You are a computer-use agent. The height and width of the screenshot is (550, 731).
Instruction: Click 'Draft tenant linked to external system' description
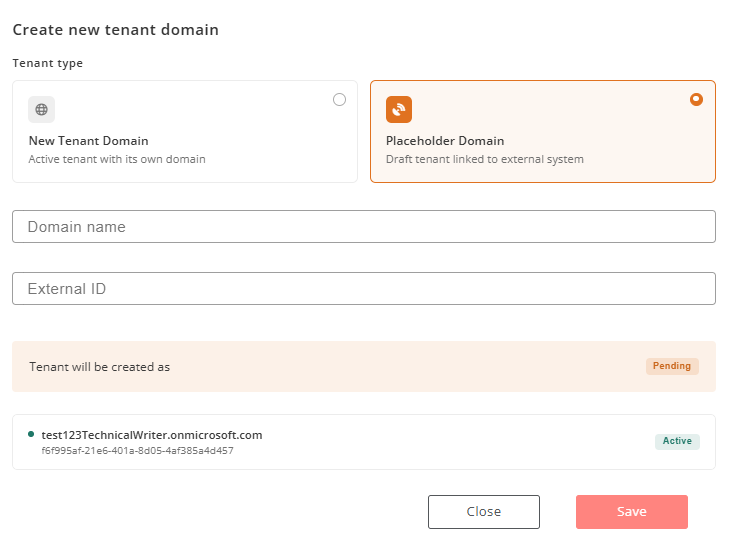pyautogui.click(x=484, y=159)
